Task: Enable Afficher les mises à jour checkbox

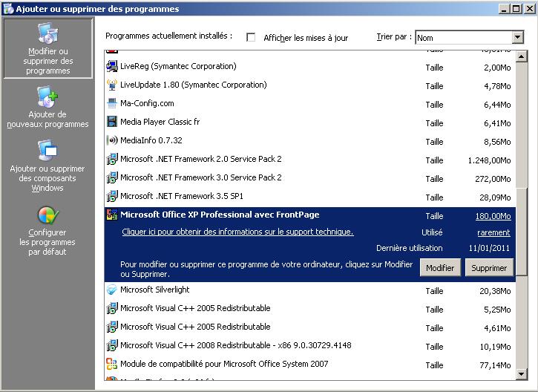Action: (x=251, y=37)
